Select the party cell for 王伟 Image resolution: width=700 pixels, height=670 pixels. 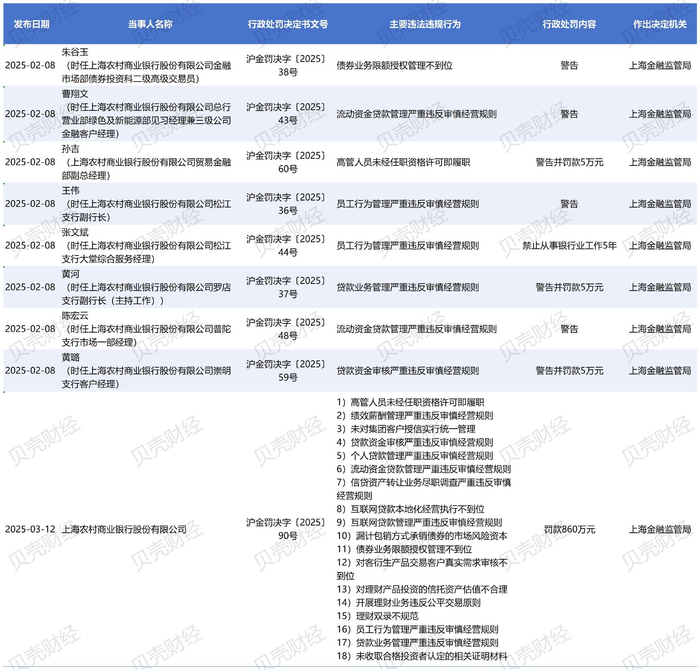point(146,204)
